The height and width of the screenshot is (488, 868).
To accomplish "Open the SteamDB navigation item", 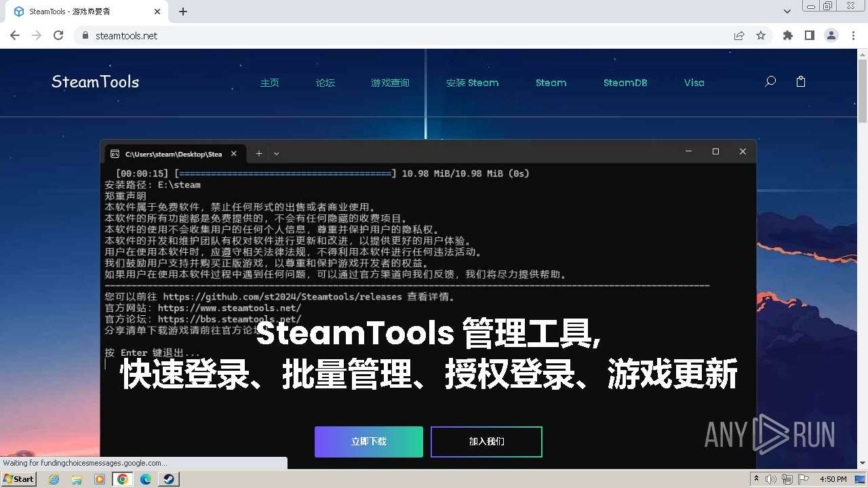I will 625,83.
